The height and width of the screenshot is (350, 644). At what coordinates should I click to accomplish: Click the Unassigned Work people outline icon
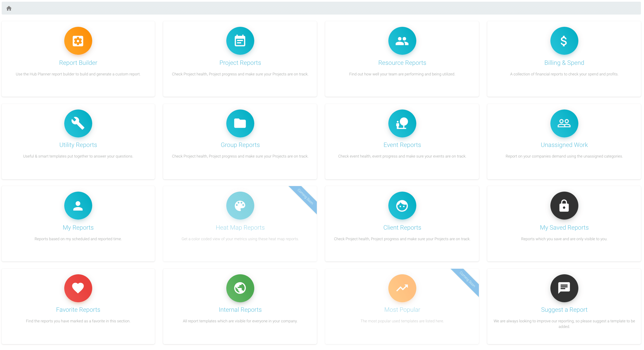(x=564, y=123)
